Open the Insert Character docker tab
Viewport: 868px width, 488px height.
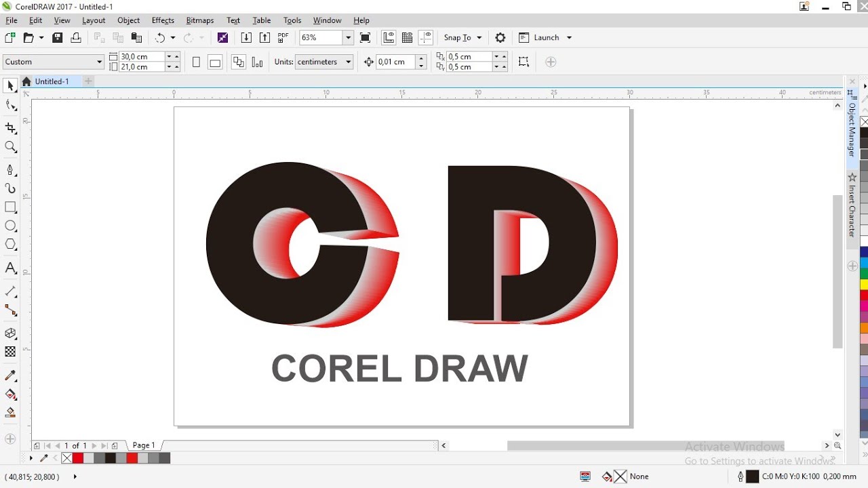click(x=852, y=205)
